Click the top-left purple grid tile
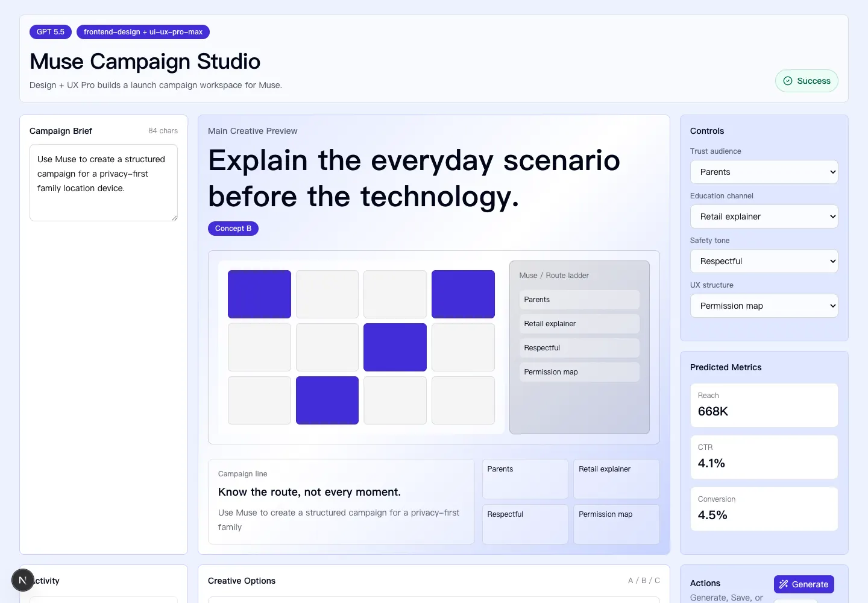The image size is (868, 603). pos(259,294)
